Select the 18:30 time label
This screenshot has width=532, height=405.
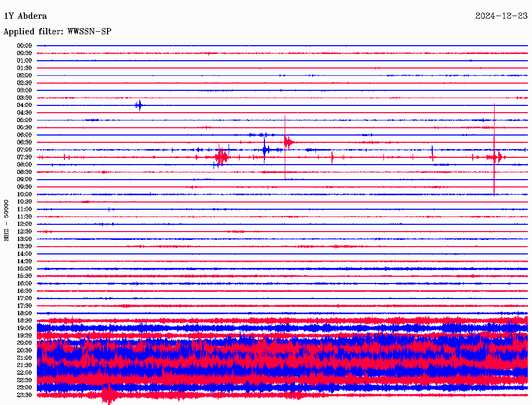24,321
